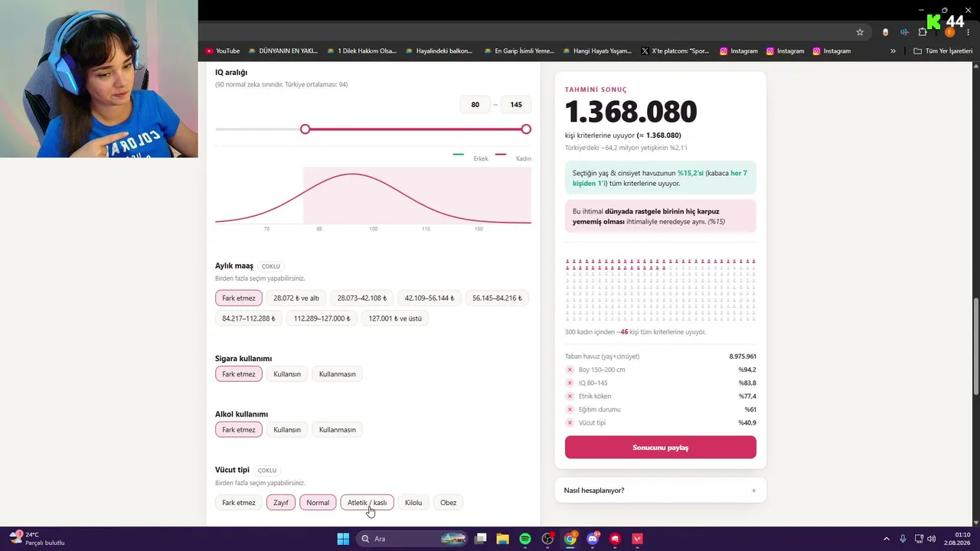Screen dimensions: 980x551
Task: Deselect Zayıf body type
Action: (x=281, y=503)
